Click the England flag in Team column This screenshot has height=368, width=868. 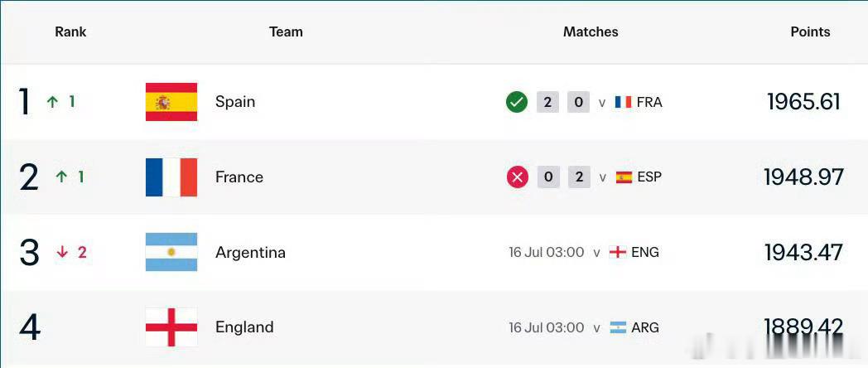171,327
